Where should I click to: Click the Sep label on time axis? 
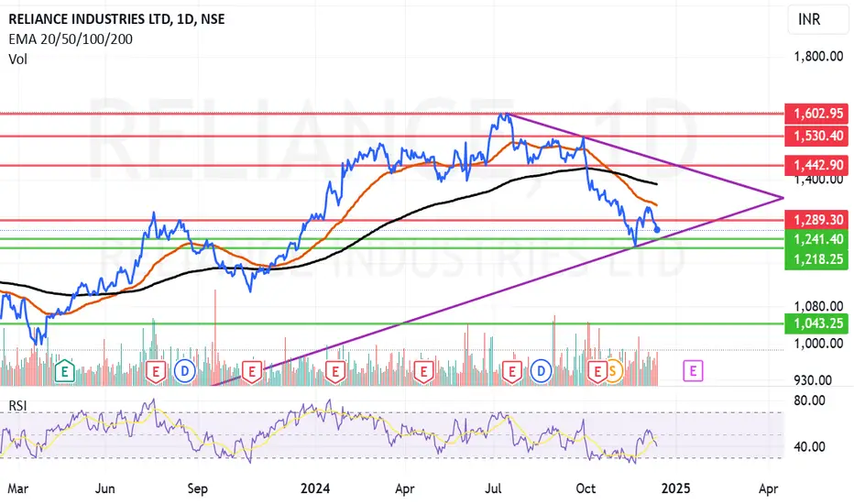click(197, 488)
